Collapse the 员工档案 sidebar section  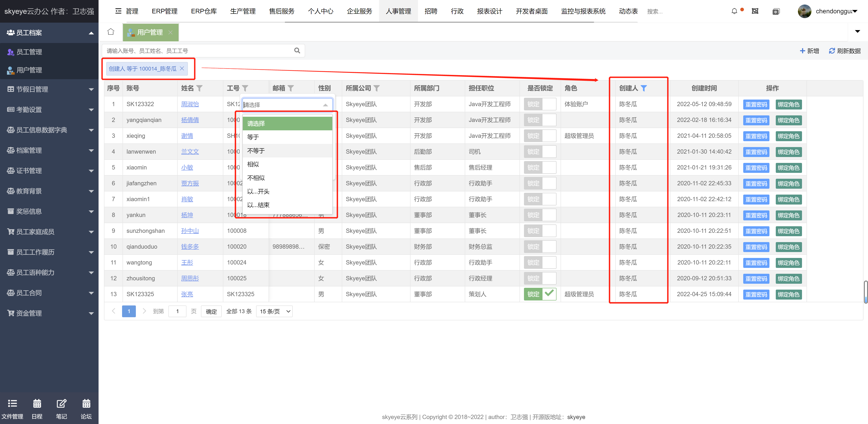[49, 33]
